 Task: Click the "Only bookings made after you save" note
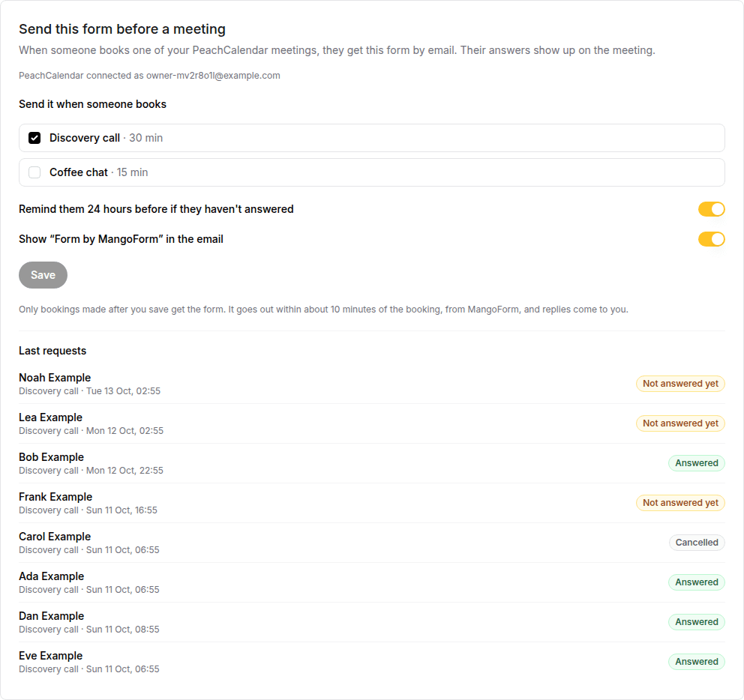323,310
